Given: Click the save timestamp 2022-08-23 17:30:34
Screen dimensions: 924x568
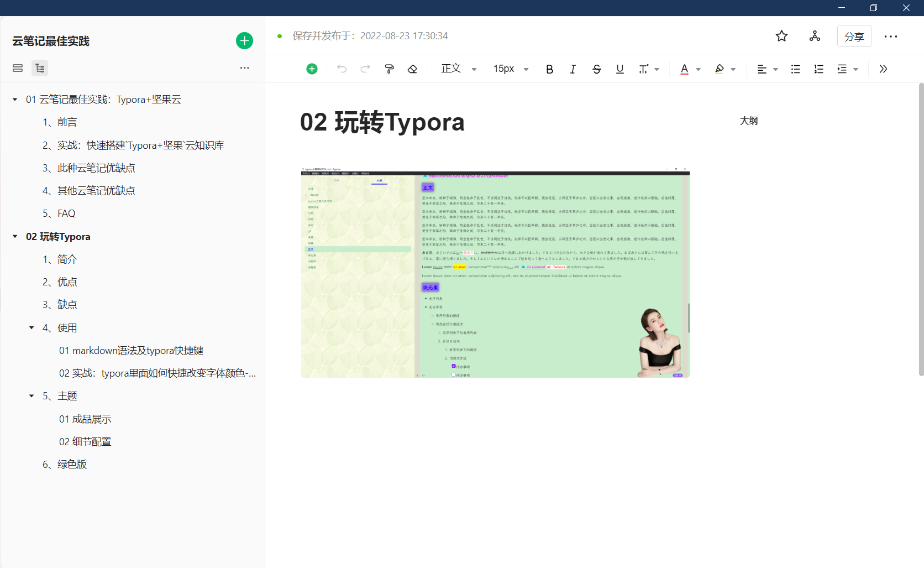Looking at the screenshot, I should [x=404, y=36].
